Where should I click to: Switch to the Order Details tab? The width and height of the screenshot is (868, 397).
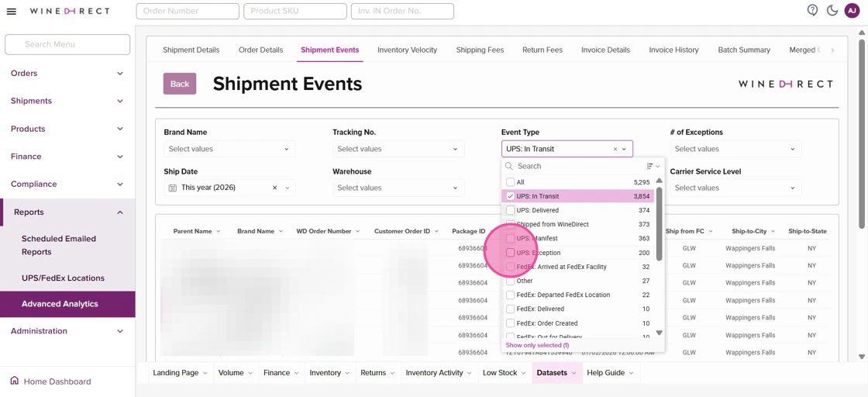click(x=260, y=50)
